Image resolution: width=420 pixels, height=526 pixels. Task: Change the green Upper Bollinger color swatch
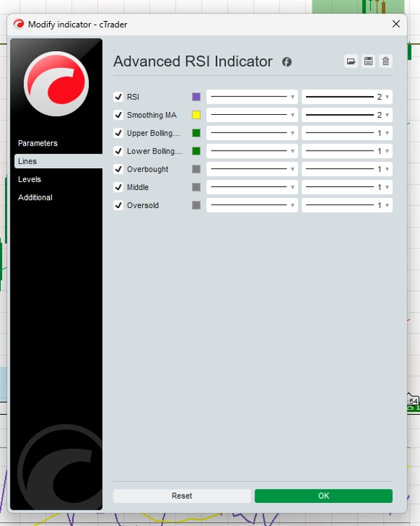(197, 133)
